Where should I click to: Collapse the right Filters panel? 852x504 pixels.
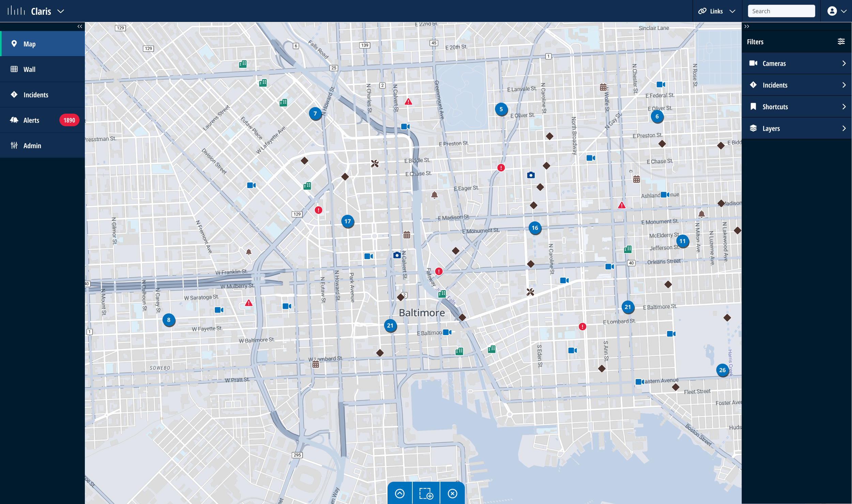pyautogui.click(x=747, y=26)
